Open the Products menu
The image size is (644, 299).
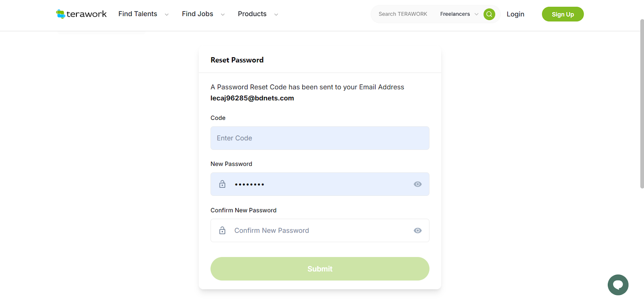[252, 14]
